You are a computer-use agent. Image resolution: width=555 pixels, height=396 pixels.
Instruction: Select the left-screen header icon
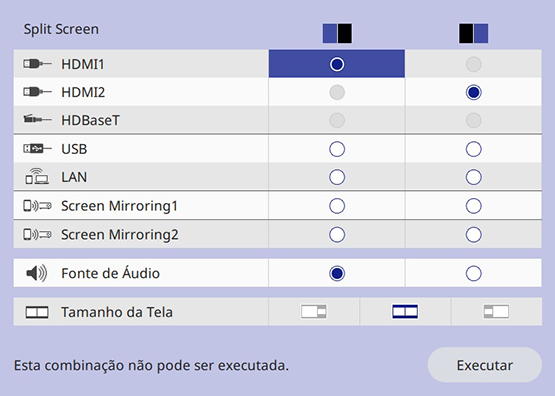(x=337, y=34)
